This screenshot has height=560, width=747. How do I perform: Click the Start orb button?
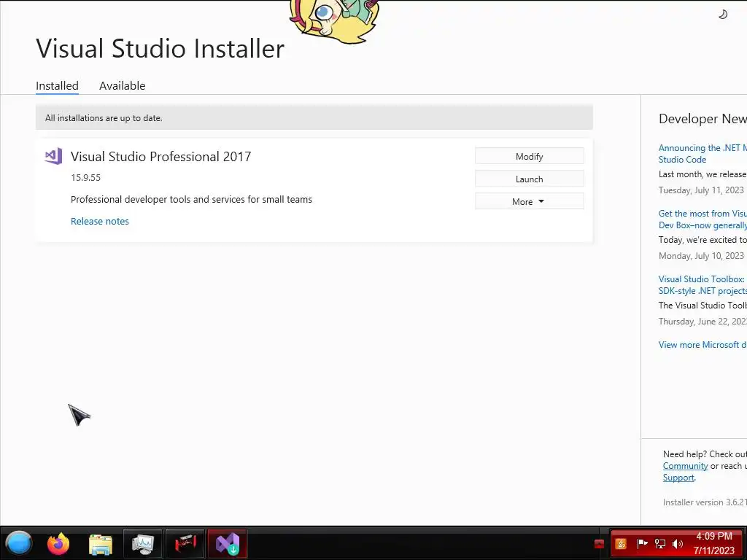[18, 543]
